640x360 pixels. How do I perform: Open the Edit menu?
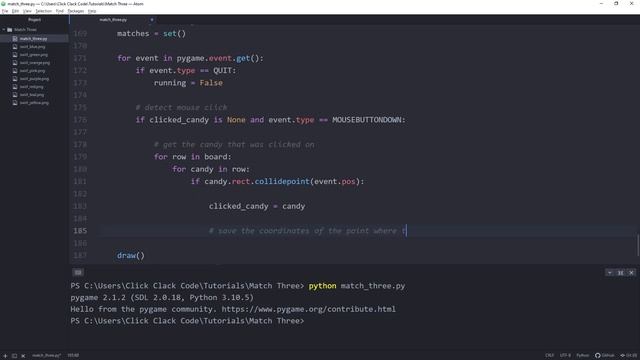[x=16, y=11]
